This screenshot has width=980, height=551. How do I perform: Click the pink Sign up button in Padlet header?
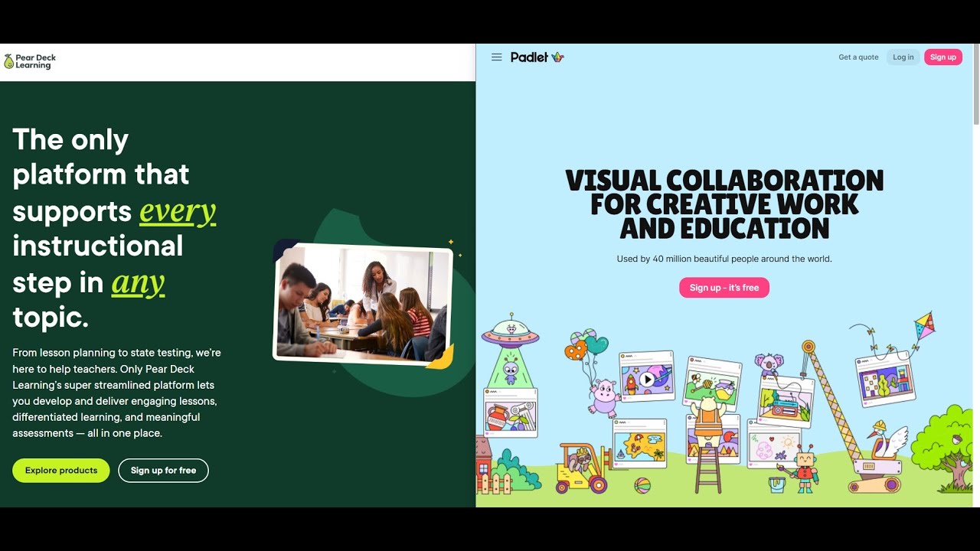[943, 57]
